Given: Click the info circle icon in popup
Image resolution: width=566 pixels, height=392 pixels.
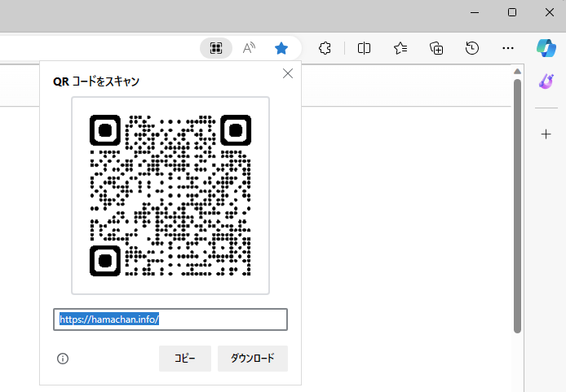Looking at the screenshot, I should [x=63, y=359].
